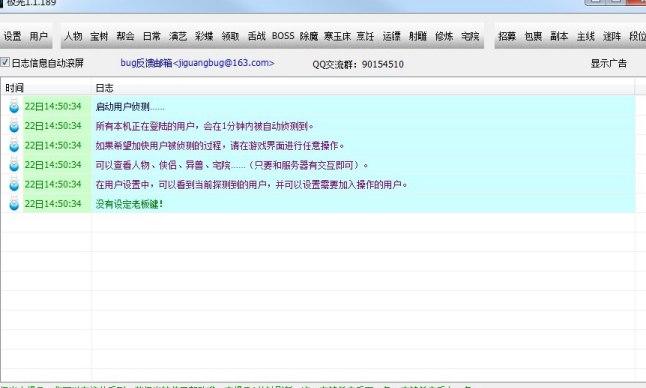The image size is (646, 388).
Task: Switch to the 宝树 tab
Action: [99, 36]
